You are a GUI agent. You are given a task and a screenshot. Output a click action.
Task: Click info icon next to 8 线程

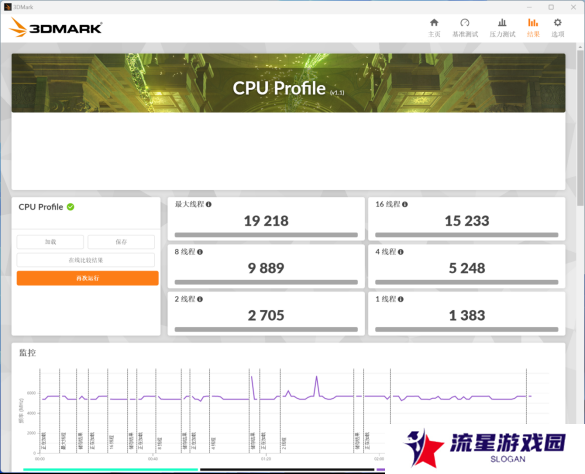[200, 252]
